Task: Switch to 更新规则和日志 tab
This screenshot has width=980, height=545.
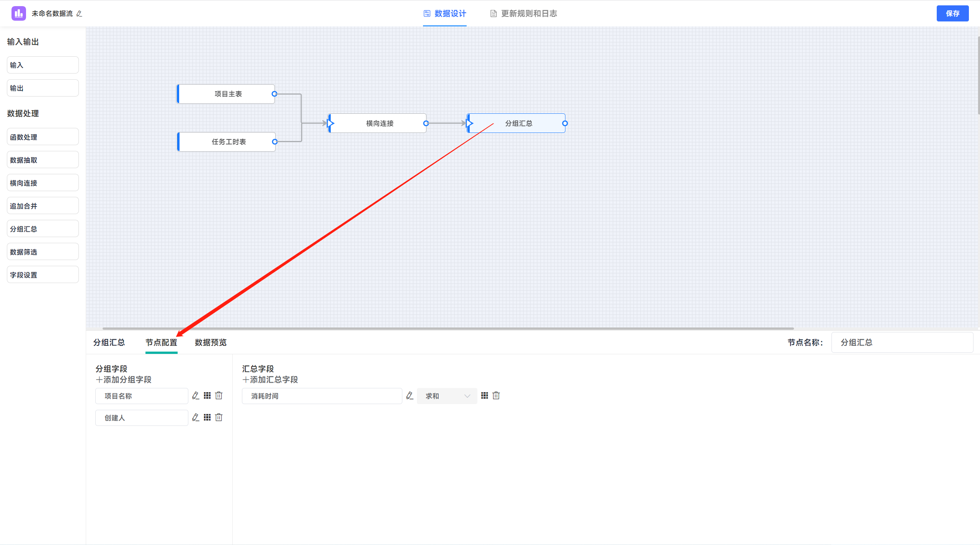Action: (524, 13)
